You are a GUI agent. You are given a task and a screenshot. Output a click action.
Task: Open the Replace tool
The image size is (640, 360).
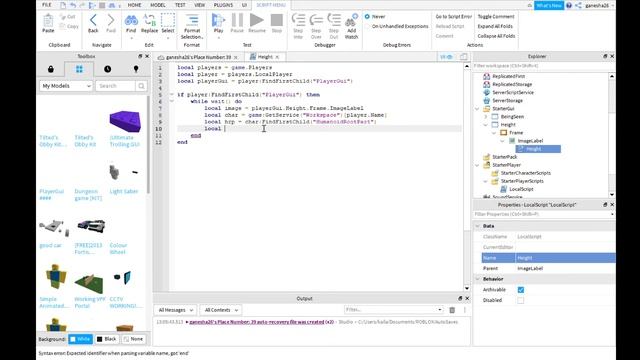(149, 20)
